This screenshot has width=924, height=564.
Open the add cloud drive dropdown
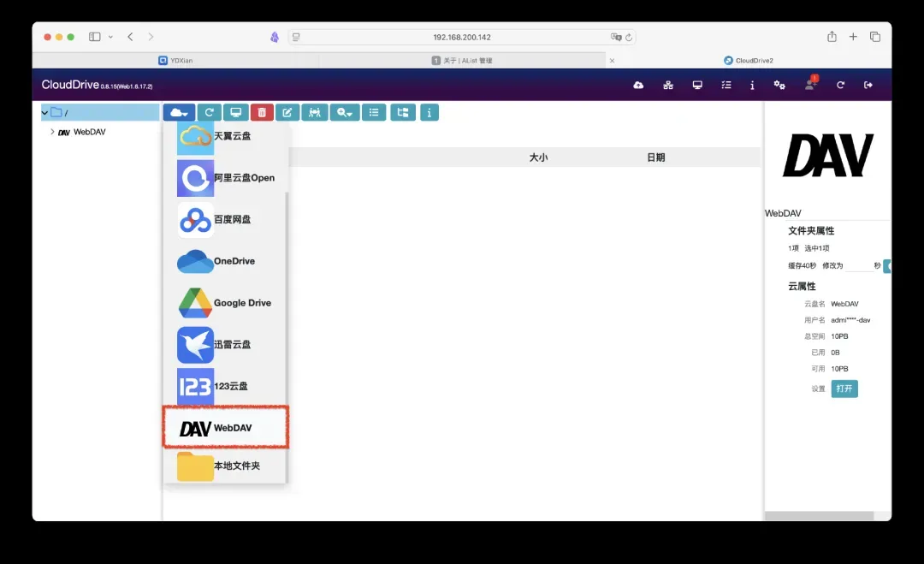(x=179, y=112)
